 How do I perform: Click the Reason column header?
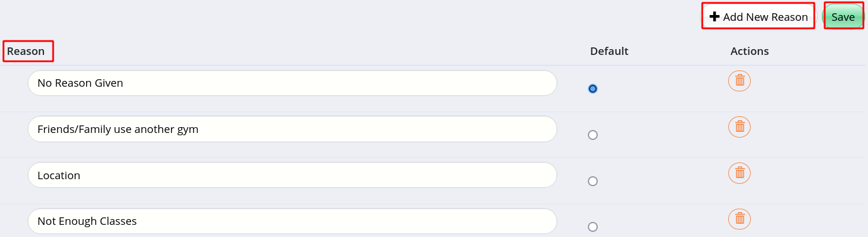click(x=26, y=51)
